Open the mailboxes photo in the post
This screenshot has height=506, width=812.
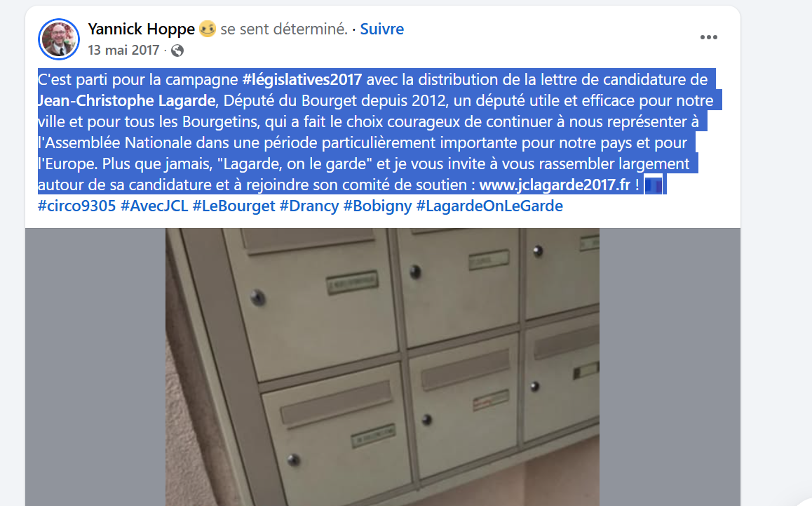[x=382, y=367]
